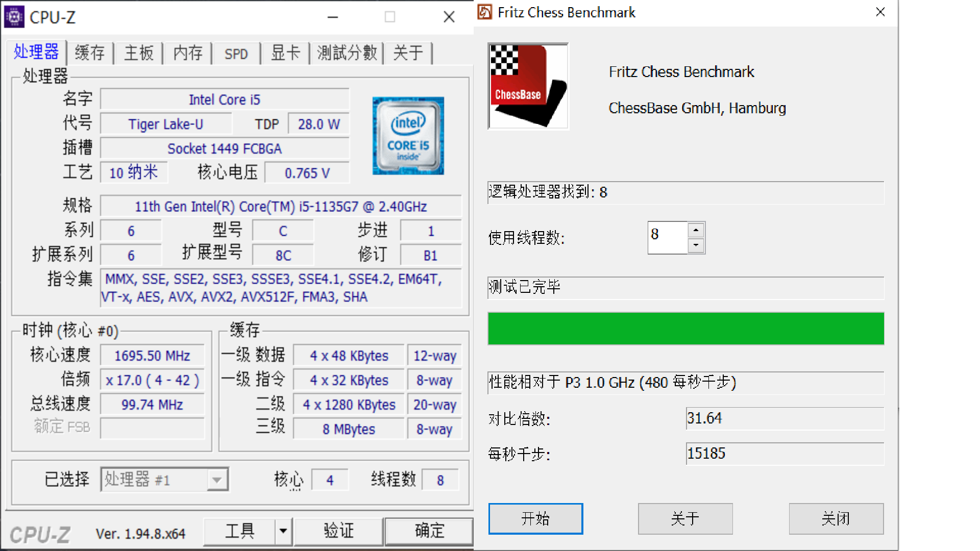The width and height of the screenshot is (980, 551).
Task: Click the CPU-Z app icon in title bar
Action: click(x=14, y=17)
